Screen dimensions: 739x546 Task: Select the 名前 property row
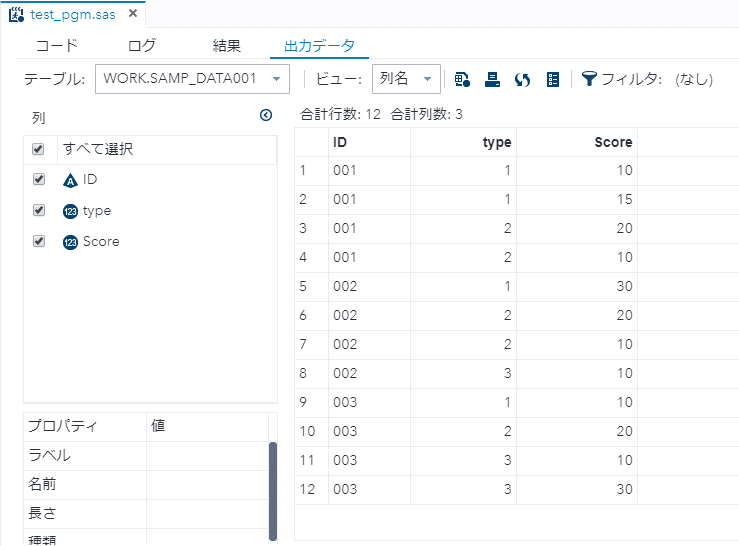(146, 485)
